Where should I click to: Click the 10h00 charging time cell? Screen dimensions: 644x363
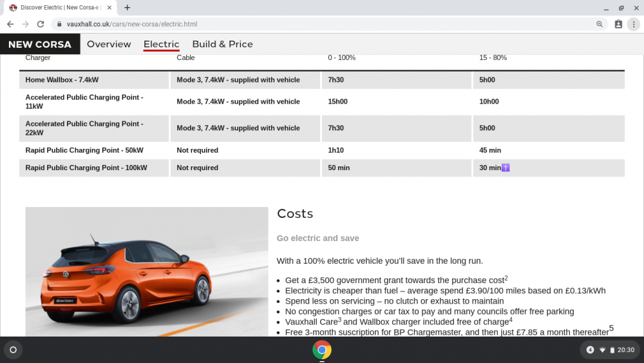[549, 102]
